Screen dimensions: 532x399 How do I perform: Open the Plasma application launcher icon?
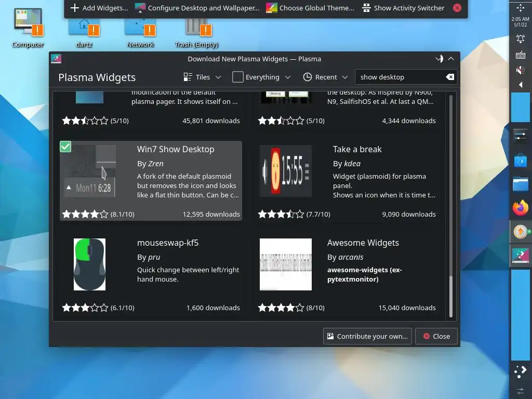tap(520, 371)
